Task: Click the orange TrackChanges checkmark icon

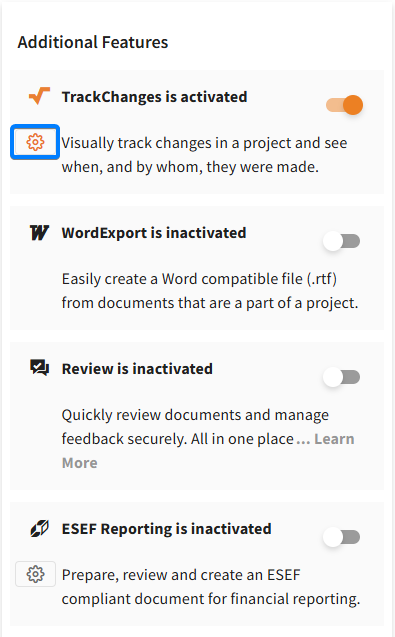Action: click(x=39, y=96)
